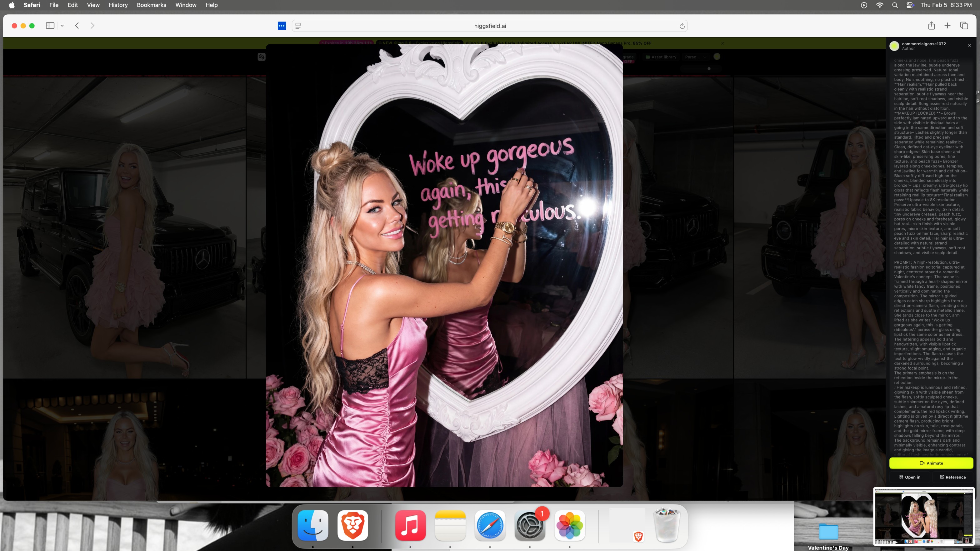Image resolution: width=980 pixels, height=551 pixels.
Task: Reload the higgsfield.ai page
Action: tap(682, 26)
